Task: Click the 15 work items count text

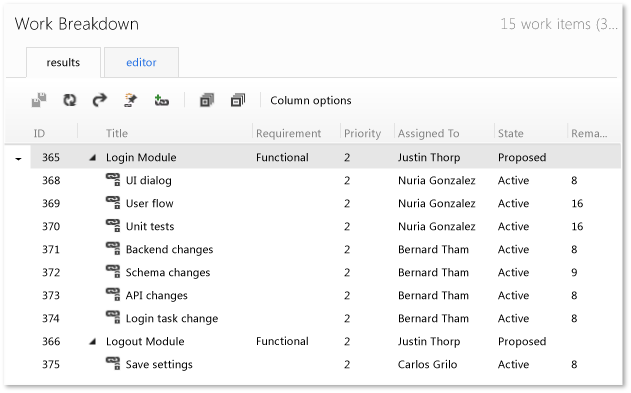Action: pos(559,24)
